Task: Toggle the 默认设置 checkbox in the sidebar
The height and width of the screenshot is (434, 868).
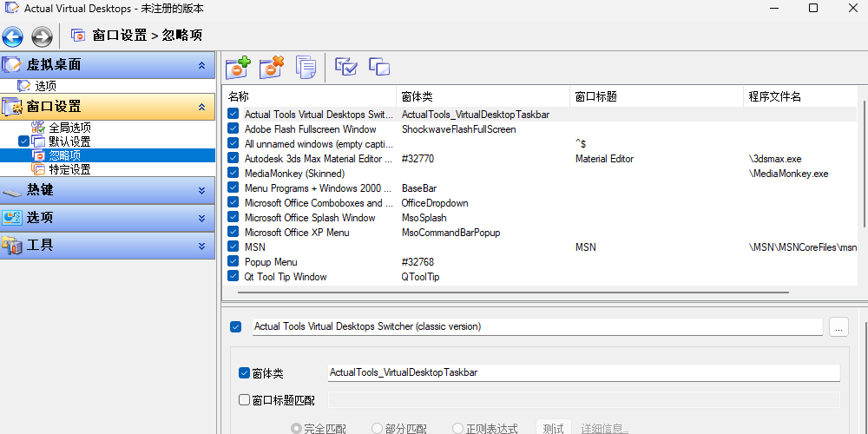Action: tap(23, 141)
